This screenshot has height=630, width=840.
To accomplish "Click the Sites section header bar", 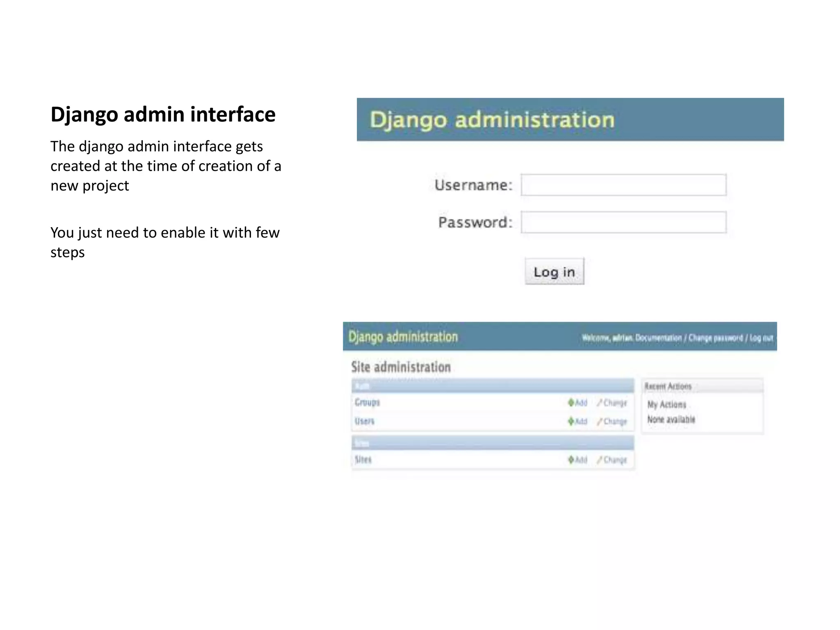I will pos(493,443).
